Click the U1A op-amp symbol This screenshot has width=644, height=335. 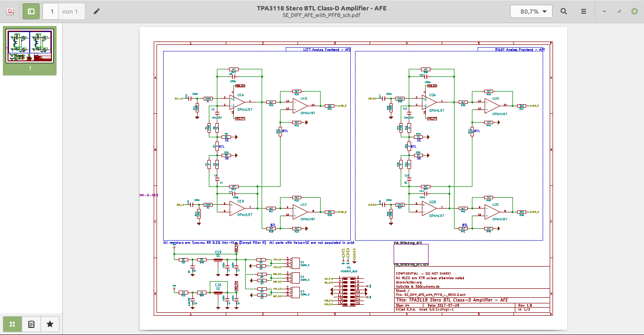(x=238, y=101)
